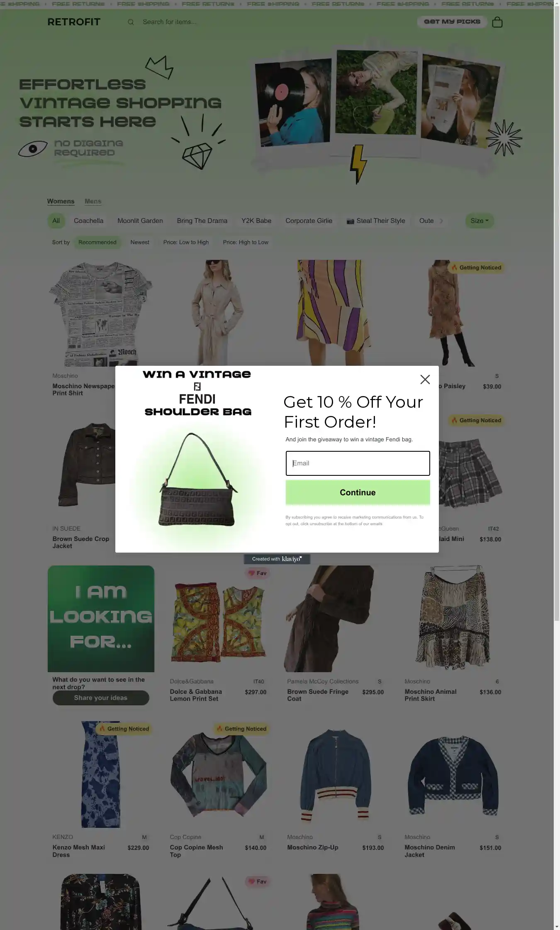Image resolution: width=560 pixels, height=930 pixels.
Task: Select the Womens tab
Action: point(61,201)
